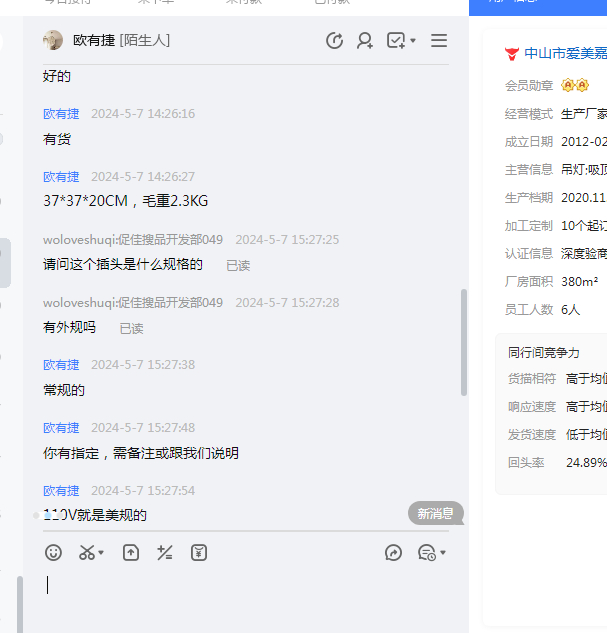Click the 货描相符 row label
Image resolution: width=607 pixels, height=633 pixels.
tap(532, 379)
